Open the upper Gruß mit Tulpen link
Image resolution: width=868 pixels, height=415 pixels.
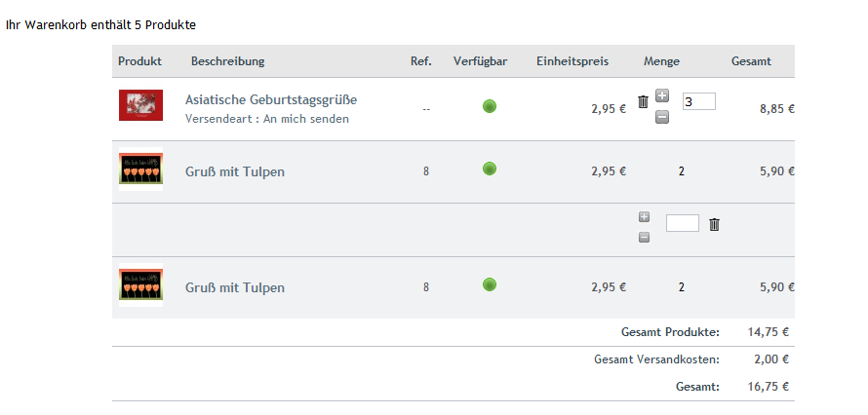(x=235, y=171)
